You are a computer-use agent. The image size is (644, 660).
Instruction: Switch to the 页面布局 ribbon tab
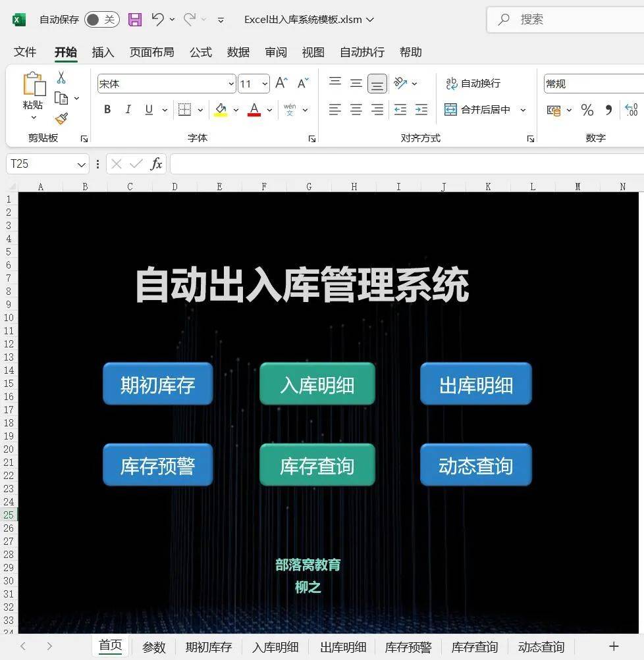pyautogui.click(x=152, y=52)
